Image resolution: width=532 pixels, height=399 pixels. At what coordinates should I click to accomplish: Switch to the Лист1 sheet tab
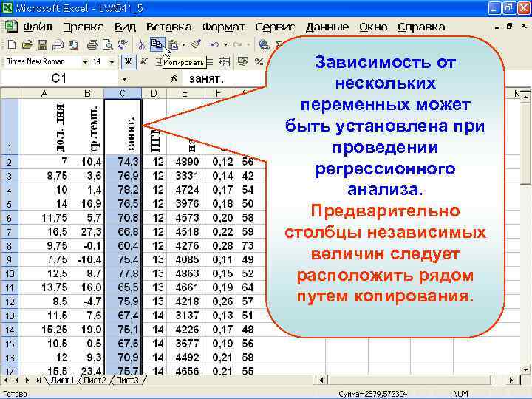tap(62, 381)
